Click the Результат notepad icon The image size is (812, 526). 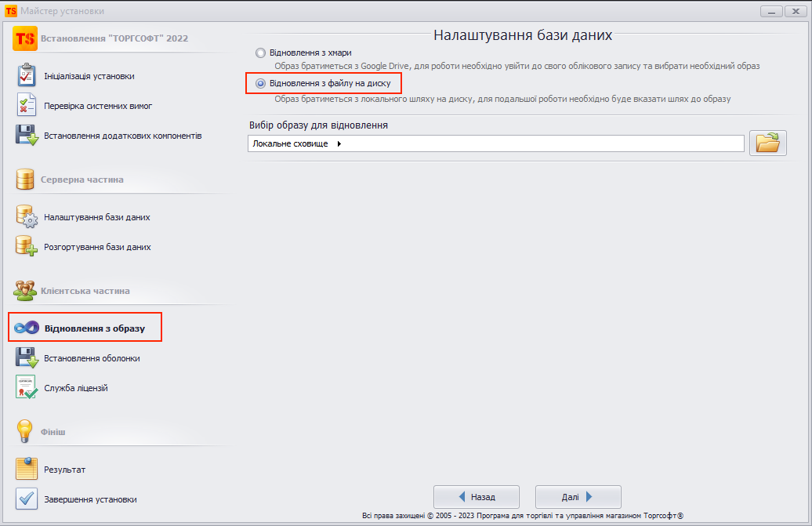pos(26,470)
